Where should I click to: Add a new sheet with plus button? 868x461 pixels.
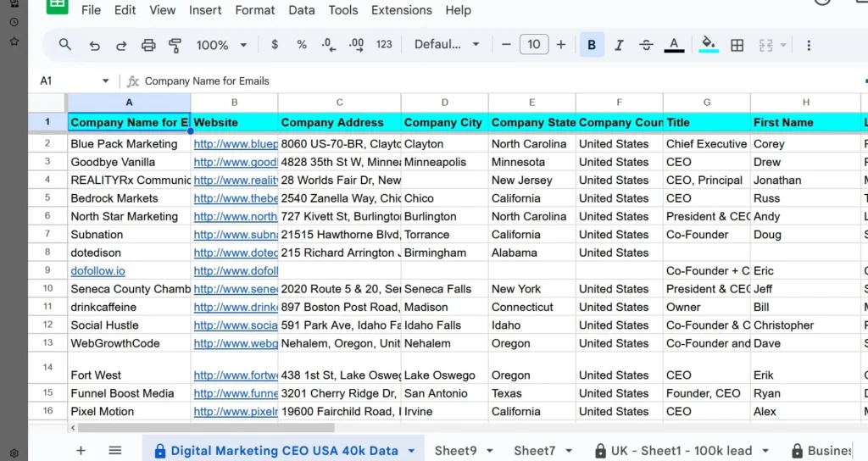coord(81,451)
